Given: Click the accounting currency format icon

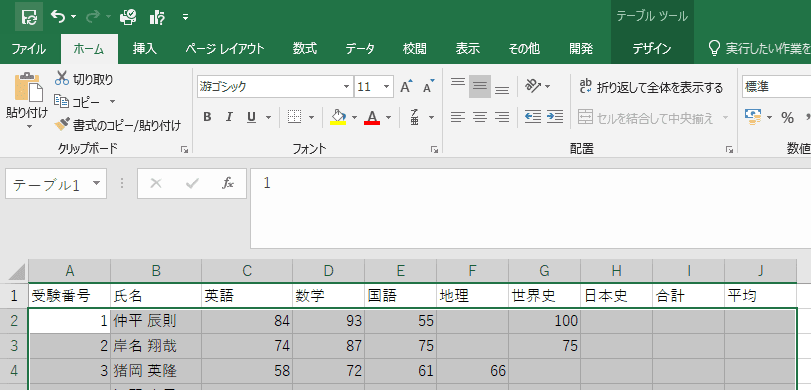Looking at the screenshot, I should click(x=753, y=117).
